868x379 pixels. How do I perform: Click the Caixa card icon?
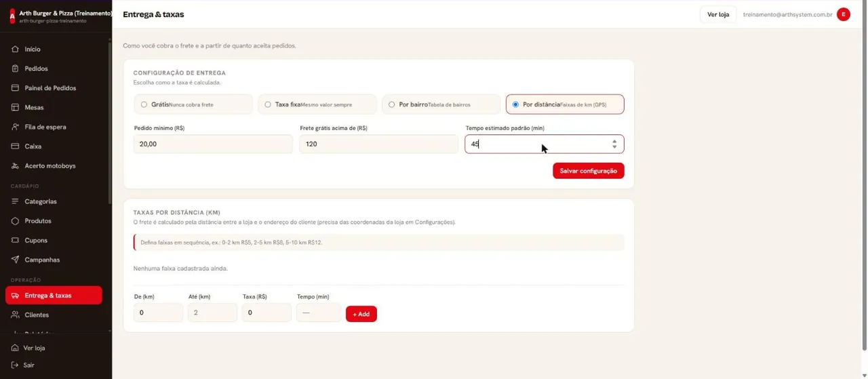[15, 146]
